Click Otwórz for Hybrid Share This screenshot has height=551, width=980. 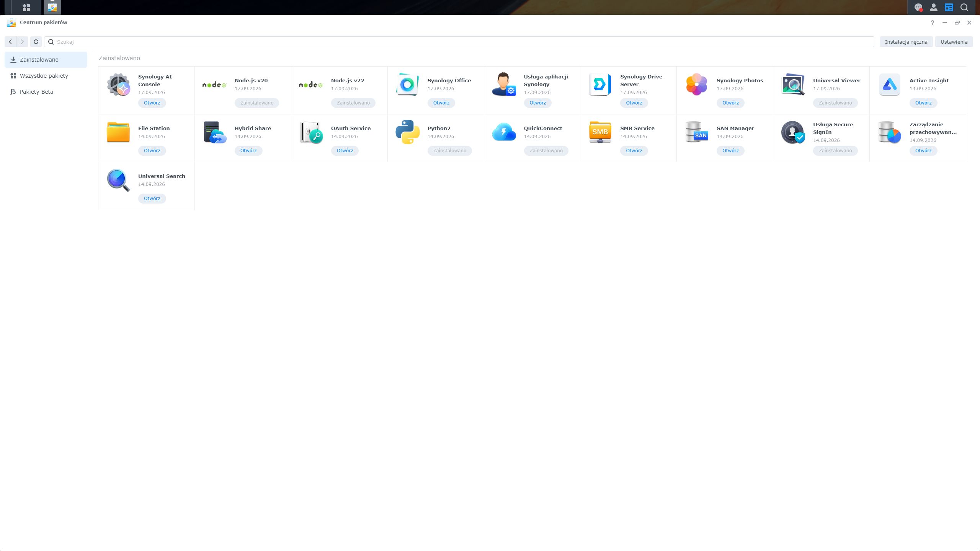(248, 151)
